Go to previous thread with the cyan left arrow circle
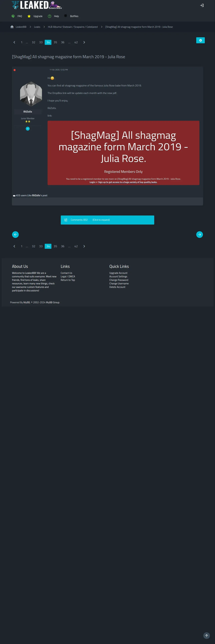The width and height of the screenshot is (215, 644). 15,235
